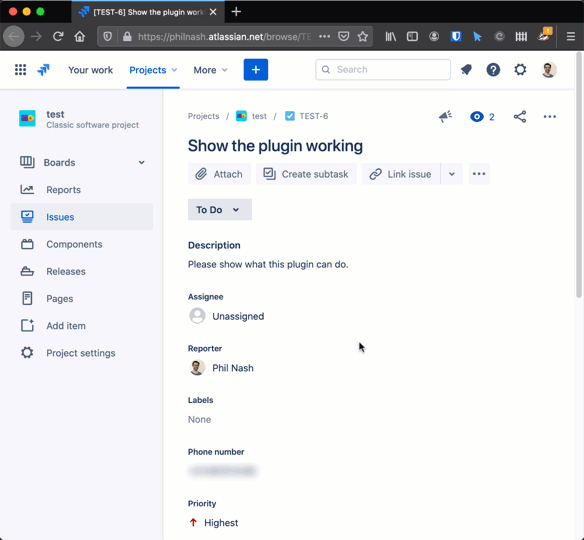
Task: Click the browser forward arrow
Action: pyautogui.click(x=36, y=36)
